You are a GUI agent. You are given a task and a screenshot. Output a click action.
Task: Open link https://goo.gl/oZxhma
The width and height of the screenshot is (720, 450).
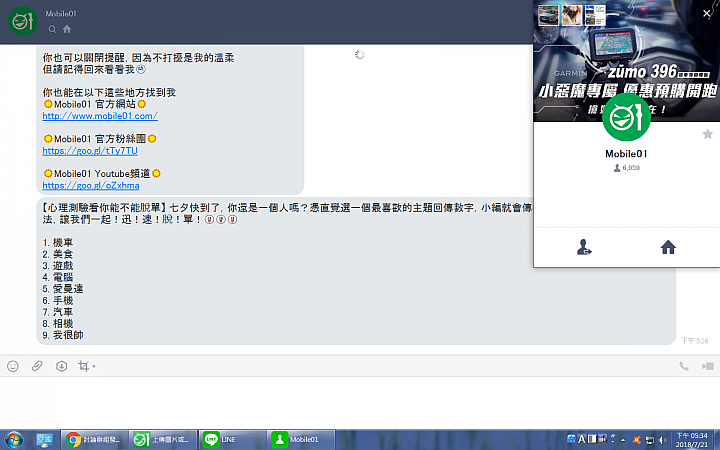pyautogui.click(x=91, y=186)
